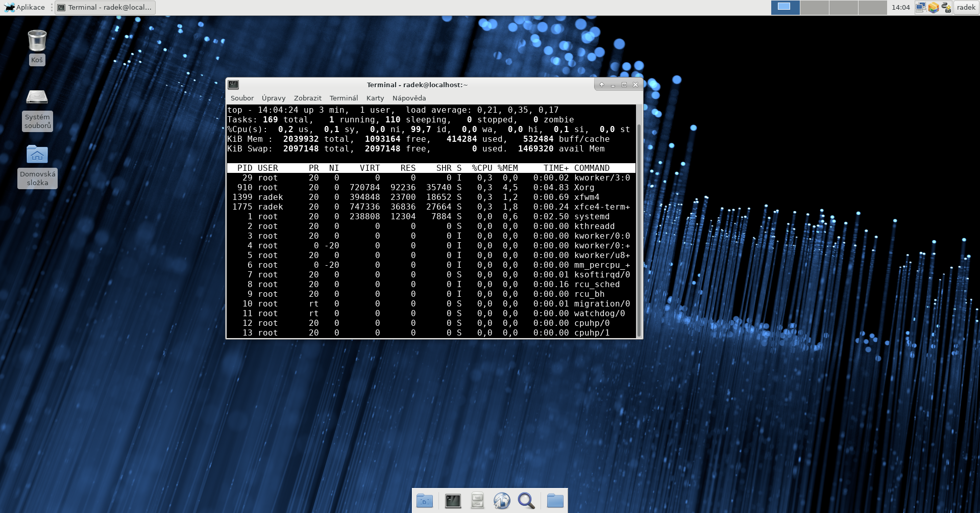The image size is (980, 513).
Task: Open the Karty menu
Action: point(375,98)
